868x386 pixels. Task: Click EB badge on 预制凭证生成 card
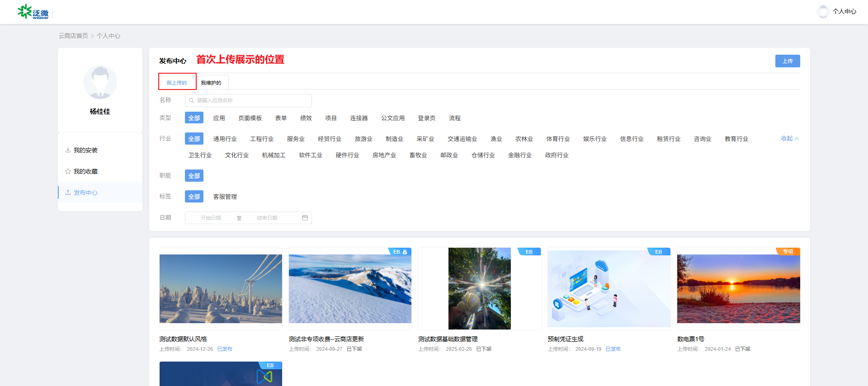(658, 252)
